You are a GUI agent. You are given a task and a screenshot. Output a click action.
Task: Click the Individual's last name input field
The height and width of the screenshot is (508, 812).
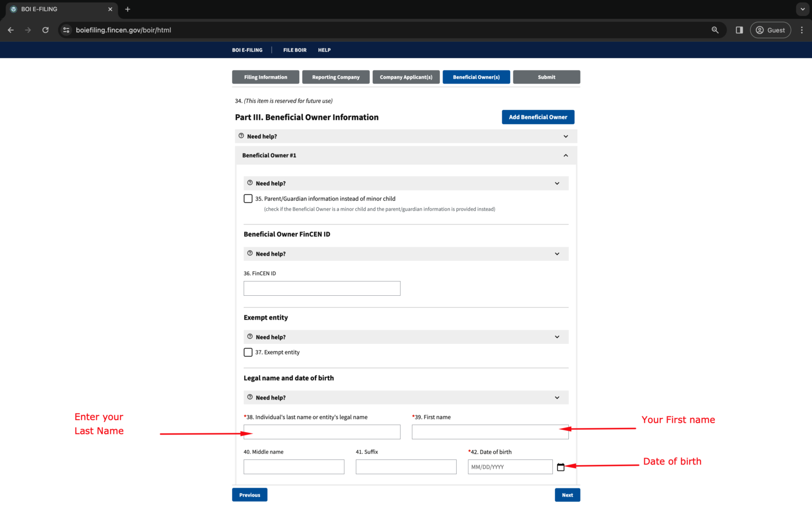coord(321,432)
